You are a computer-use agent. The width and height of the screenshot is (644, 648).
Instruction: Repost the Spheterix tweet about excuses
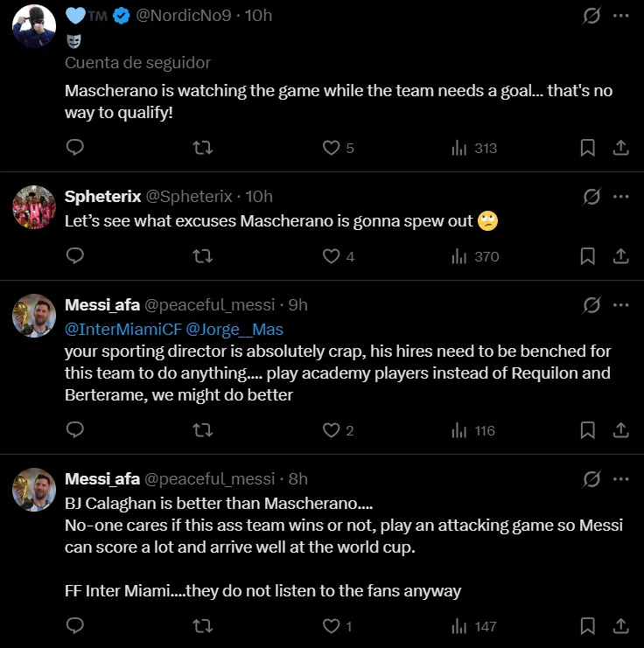[202, 256]
